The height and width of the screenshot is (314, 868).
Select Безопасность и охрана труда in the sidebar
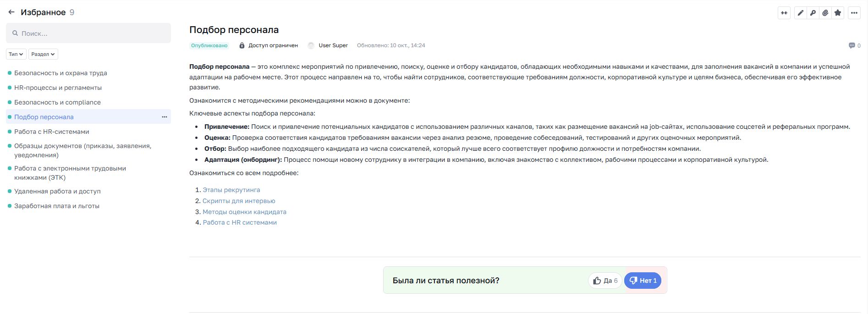point(60,73)
